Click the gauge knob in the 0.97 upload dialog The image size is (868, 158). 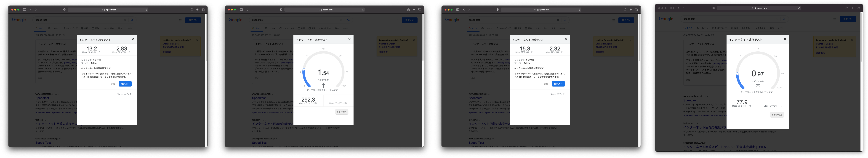pos(737,74)
